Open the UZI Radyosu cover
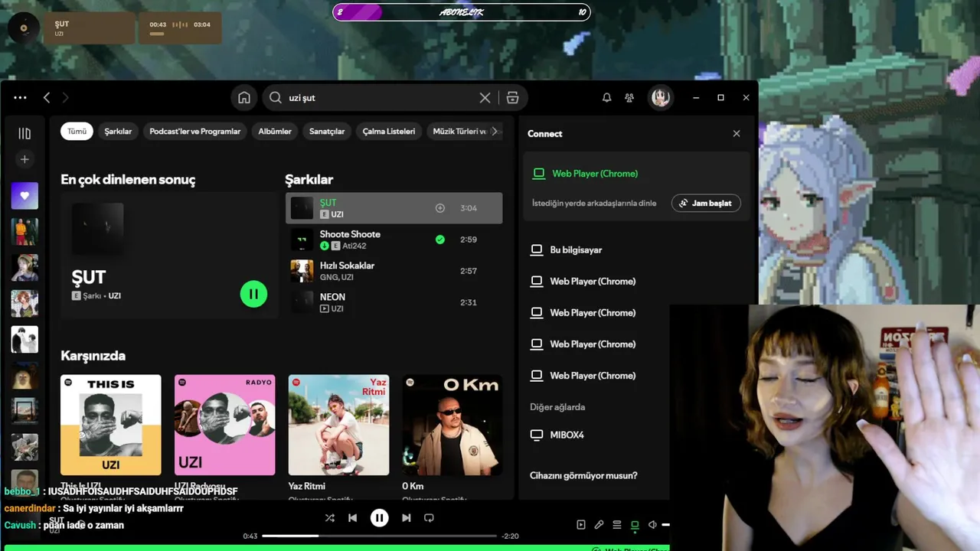Screen dimensions: 980x551 coord(224,425)
